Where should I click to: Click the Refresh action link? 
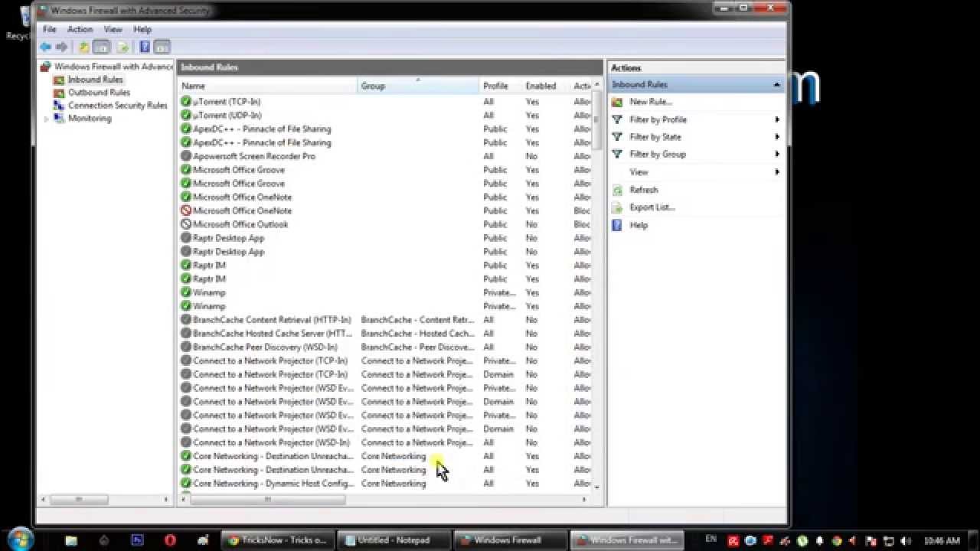(644, 190)
